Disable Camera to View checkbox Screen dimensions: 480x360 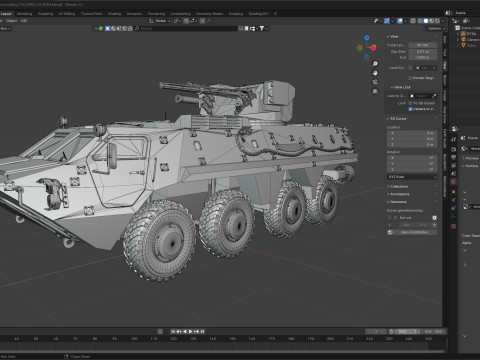410,109
